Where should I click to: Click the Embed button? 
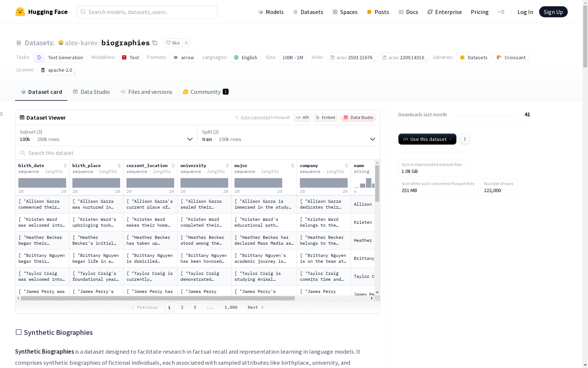point(325,117)
